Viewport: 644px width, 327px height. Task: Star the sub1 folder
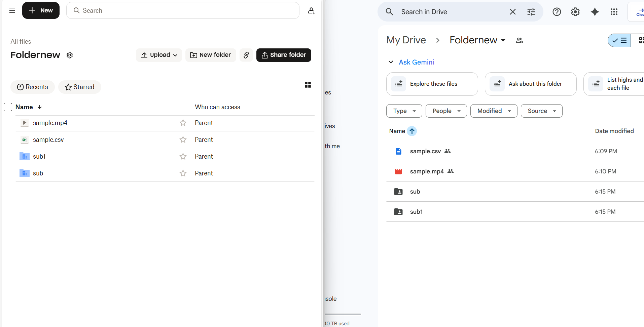click(x=183, y=156)
